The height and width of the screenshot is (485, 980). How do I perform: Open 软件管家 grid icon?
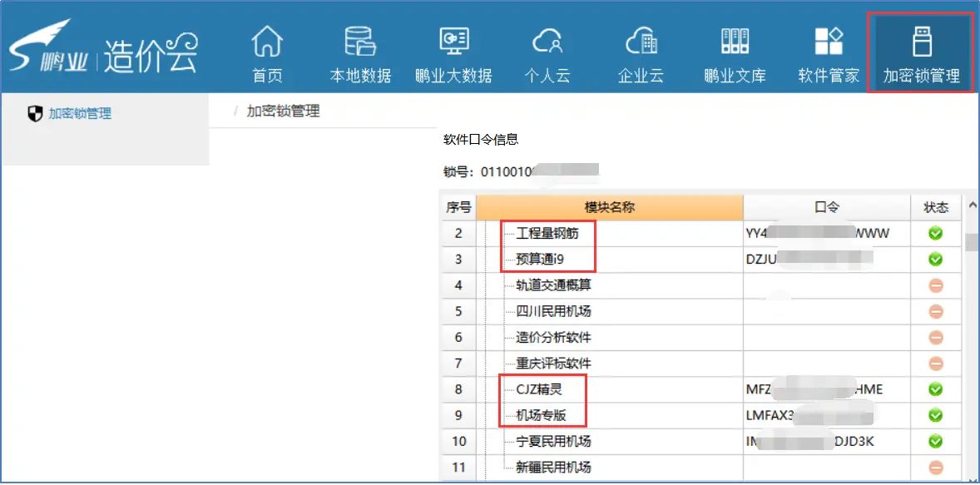(x=829, y=42)
